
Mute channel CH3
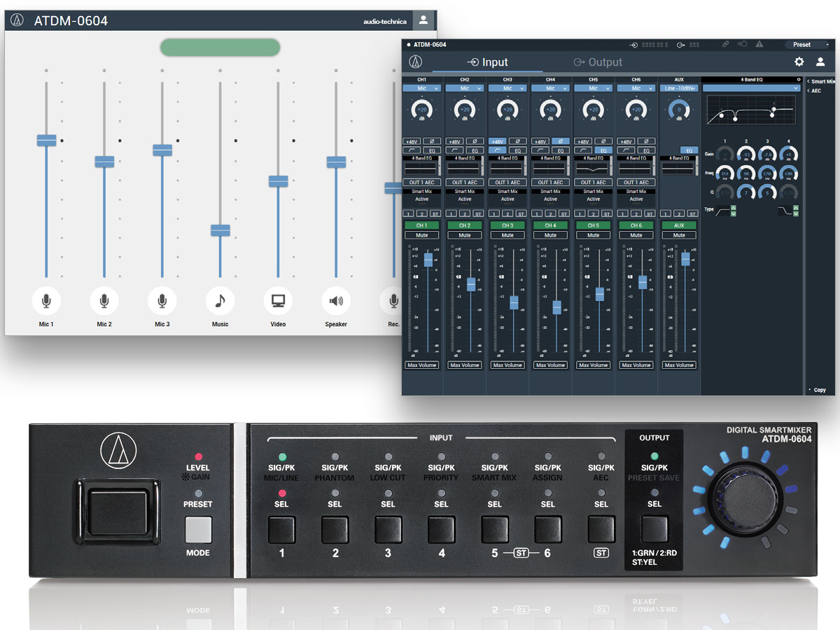tap(507, 234)
